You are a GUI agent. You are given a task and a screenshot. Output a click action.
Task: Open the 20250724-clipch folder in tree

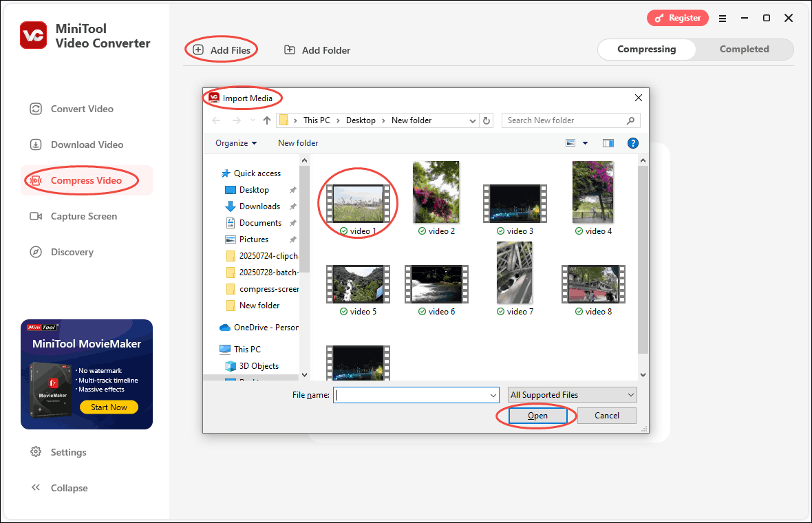point(262,256)
